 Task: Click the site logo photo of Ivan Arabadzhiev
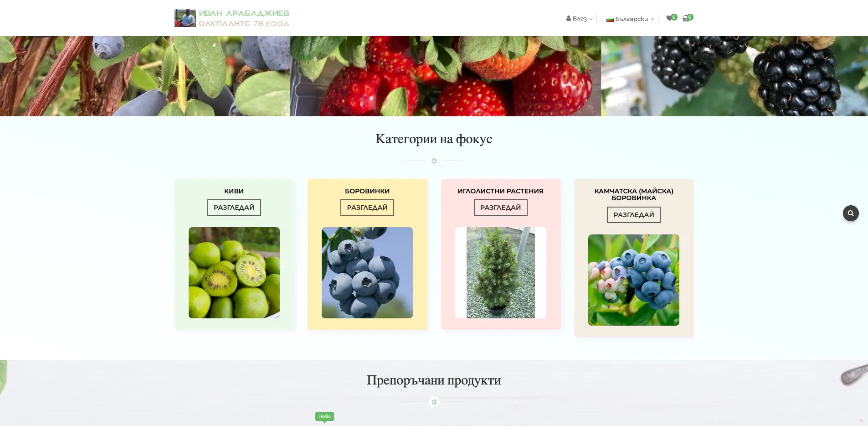click(x=185, y=18)
